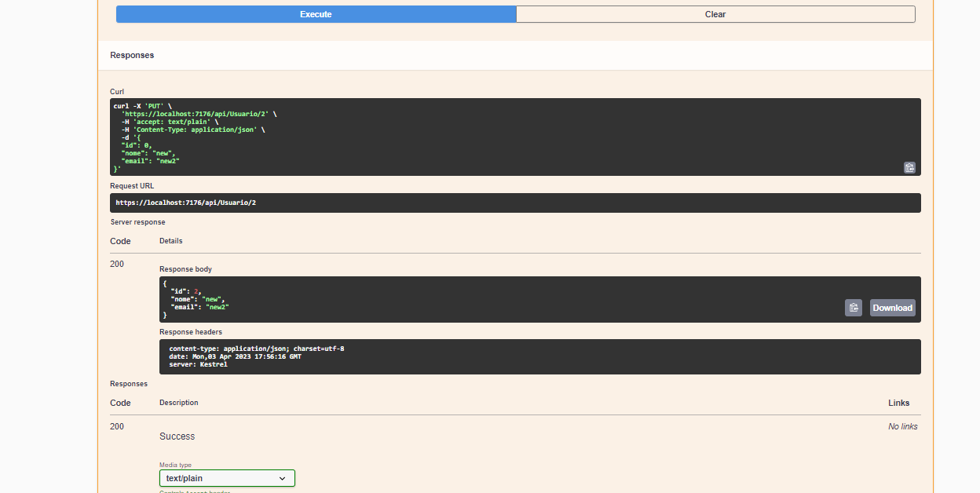Click the "Details" column header
Screen dimensions: 980x493
(171, 241)
